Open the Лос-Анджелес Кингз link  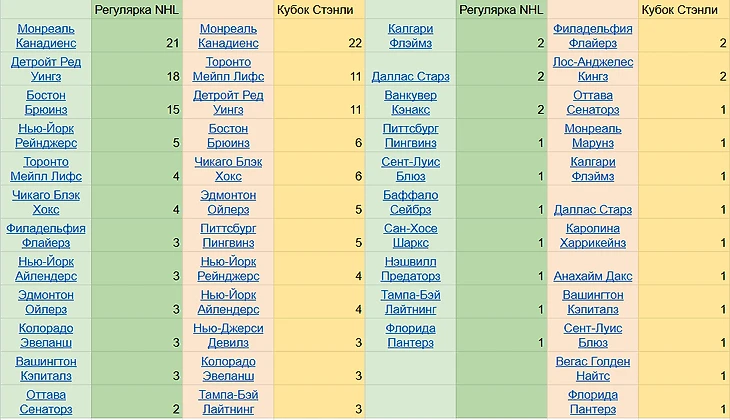coord(593,69)
